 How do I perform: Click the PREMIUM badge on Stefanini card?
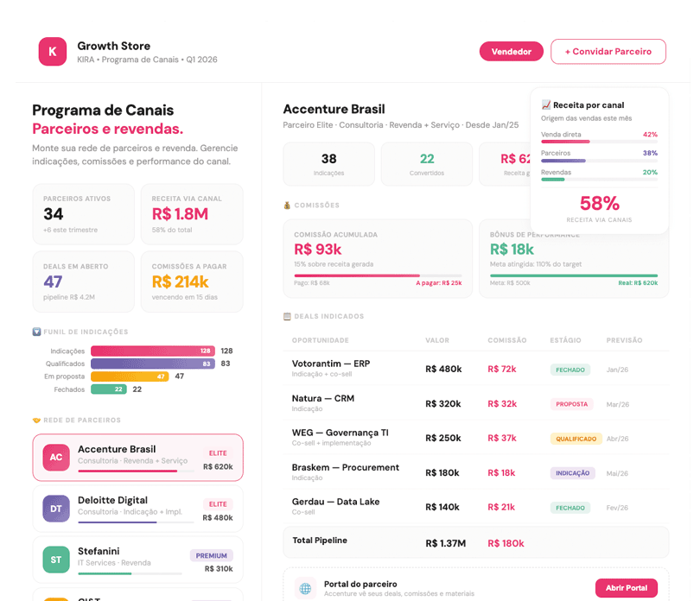coord(211,555)
